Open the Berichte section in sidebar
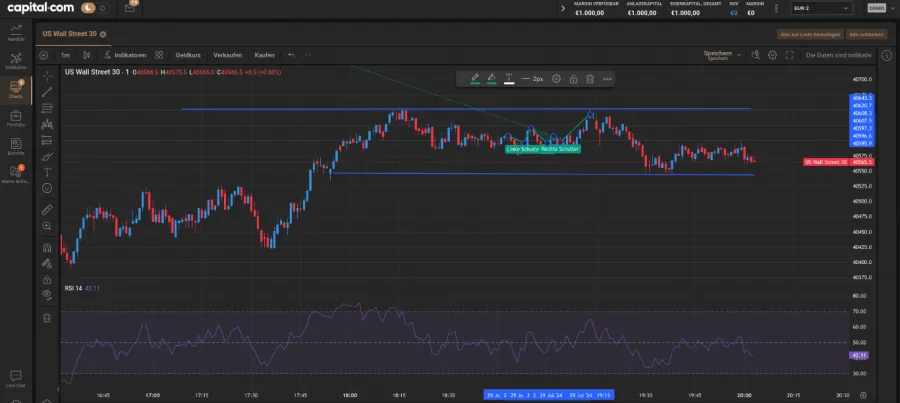Viewport: 900px width, 403px height. pyautogui.click(x=15, y=146)
